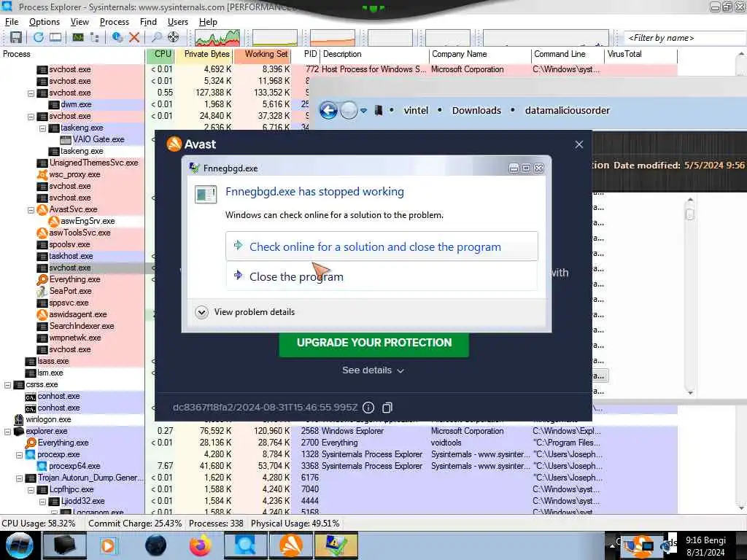Click Explorer forward arrow button

click(x=349, y=111)
